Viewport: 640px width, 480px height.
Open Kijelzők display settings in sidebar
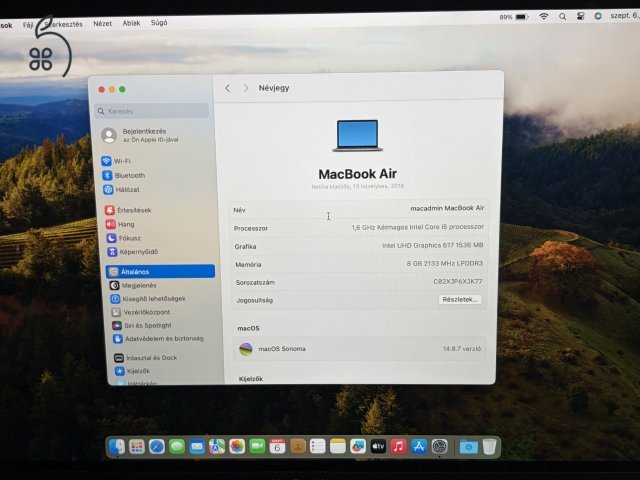[133, 371]
